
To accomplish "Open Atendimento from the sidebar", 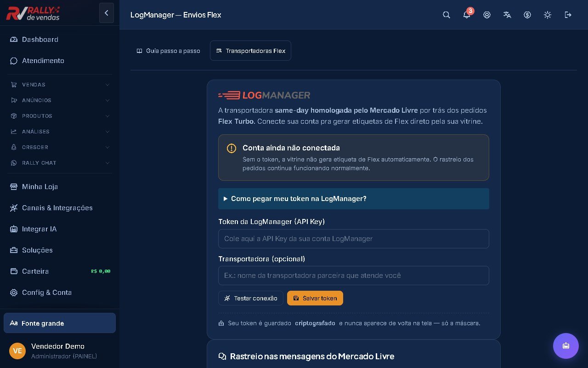I will [x=60, y=61].
